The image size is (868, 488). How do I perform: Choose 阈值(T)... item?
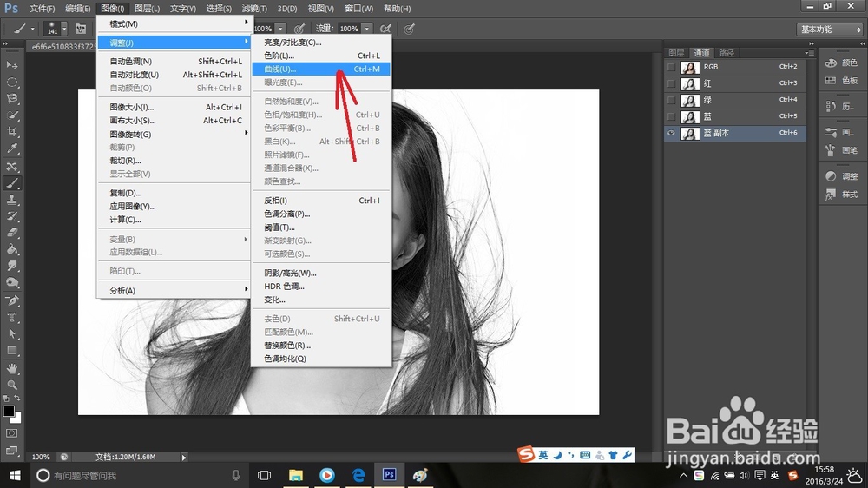[x=321, y=228]
